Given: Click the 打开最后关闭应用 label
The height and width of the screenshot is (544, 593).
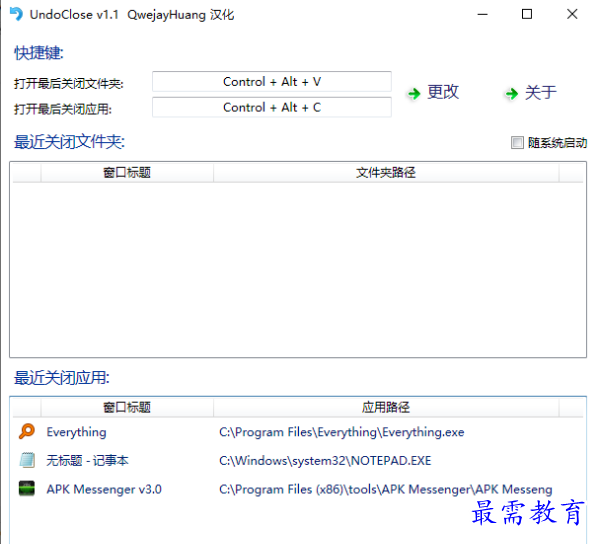Looking at the screenshot, I should [x=63, y=109].
